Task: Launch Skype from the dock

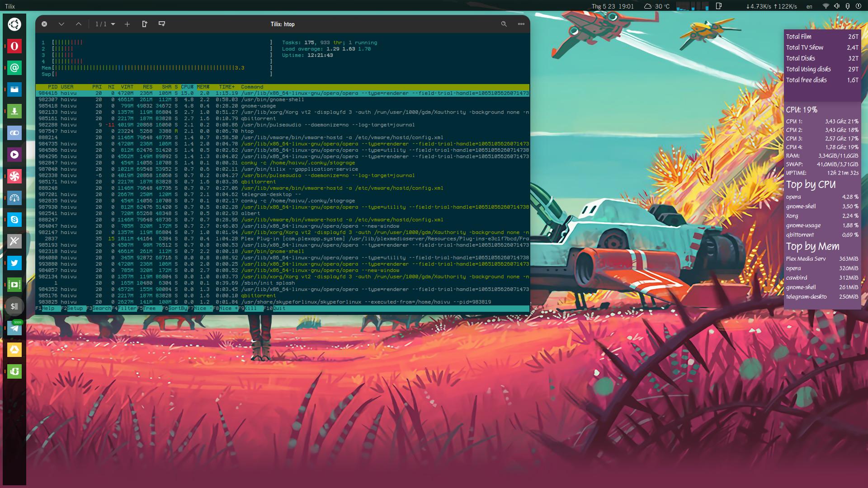Action: [14, 220]
